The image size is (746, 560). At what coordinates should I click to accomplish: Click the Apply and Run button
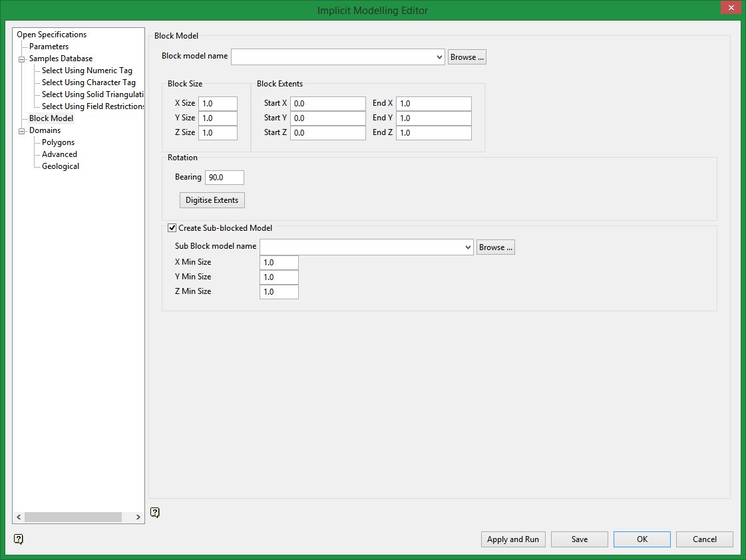pyautogui.click(x=512, y=539)
